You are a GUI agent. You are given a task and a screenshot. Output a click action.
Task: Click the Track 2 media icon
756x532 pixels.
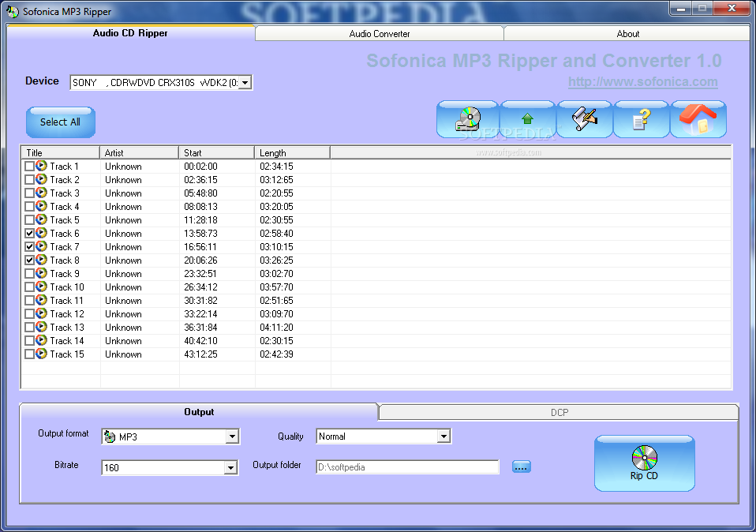click(x=42, y=179)
